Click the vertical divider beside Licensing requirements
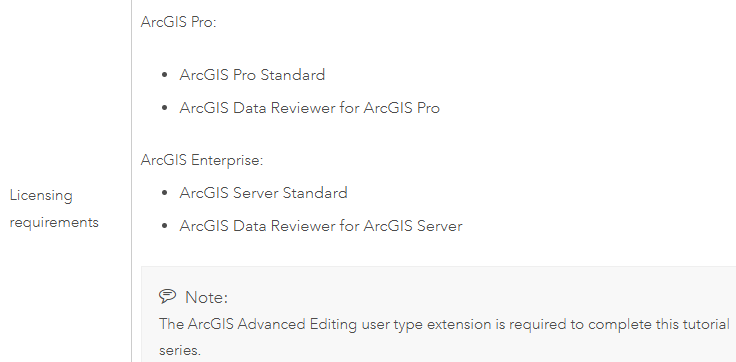This screenshot has width=736, height=362. [131, 181]
